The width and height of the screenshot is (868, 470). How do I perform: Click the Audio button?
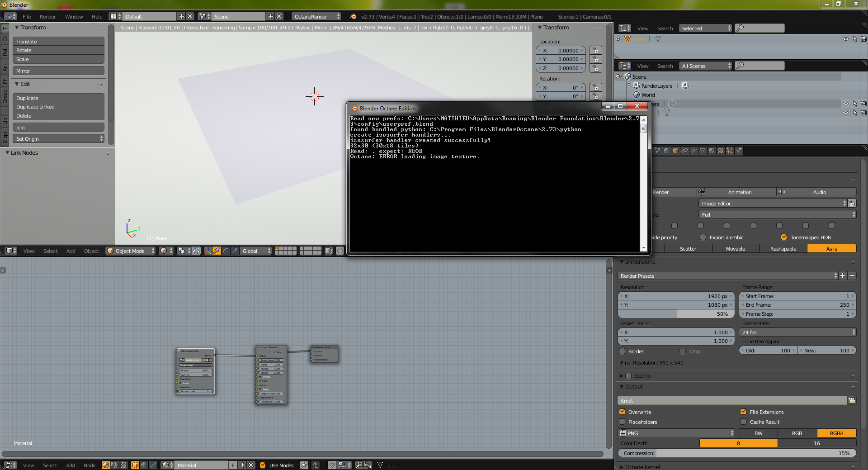(817, 192)
